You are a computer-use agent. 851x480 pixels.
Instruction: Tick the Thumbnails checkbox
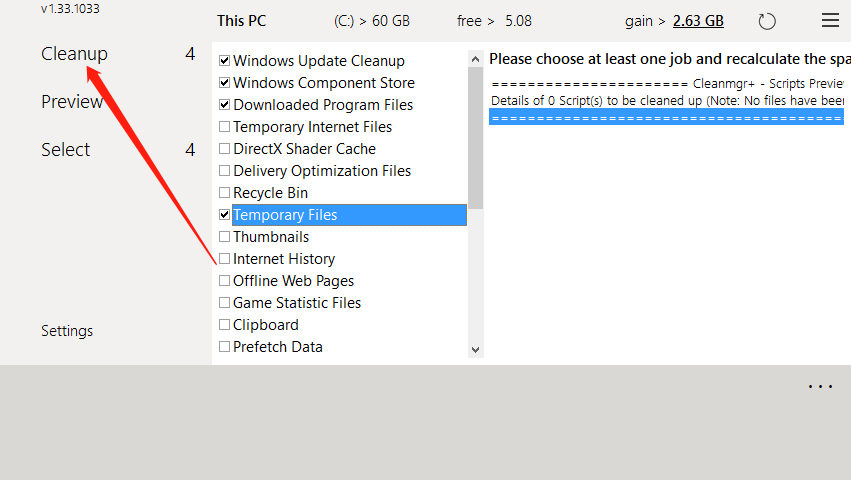(224, 237)
